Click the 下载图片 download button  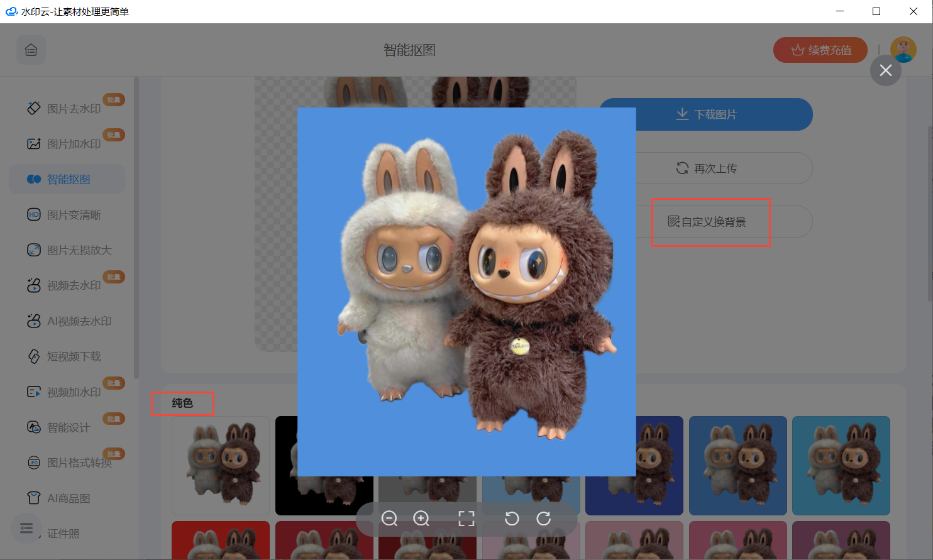705,114
